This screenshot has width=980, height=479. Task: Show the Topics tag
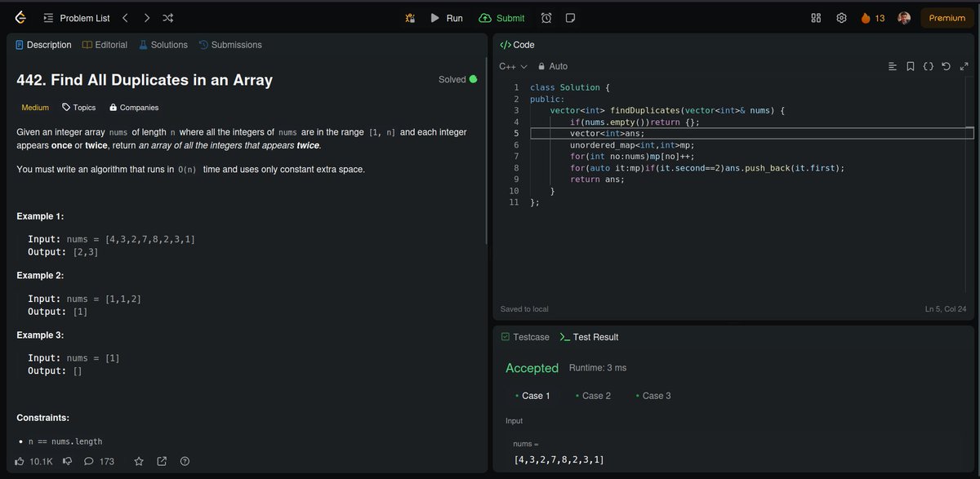click(x=78, y=108)
